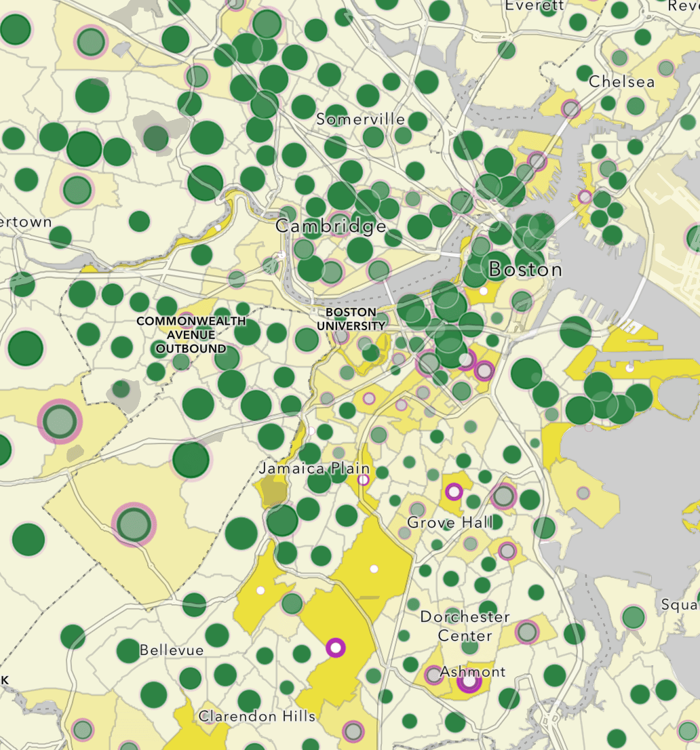This screenshot has height=750, width=700.
Task: Click the Clarendon Hills label
Action: 257,716
